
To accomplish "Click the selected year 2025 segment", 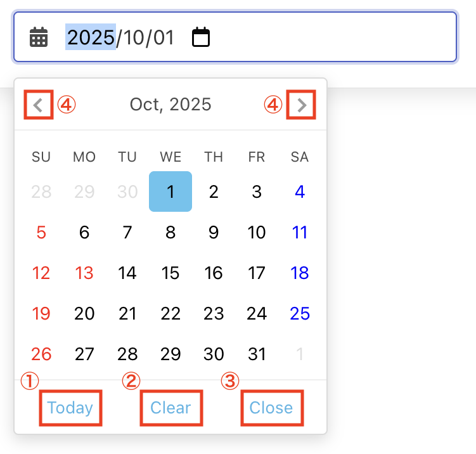I will tap(91, 37).
